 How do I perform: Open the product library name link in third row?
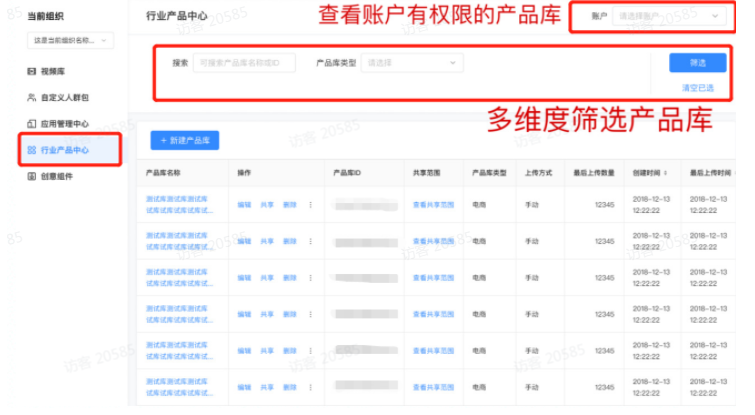tap(179, 278)
